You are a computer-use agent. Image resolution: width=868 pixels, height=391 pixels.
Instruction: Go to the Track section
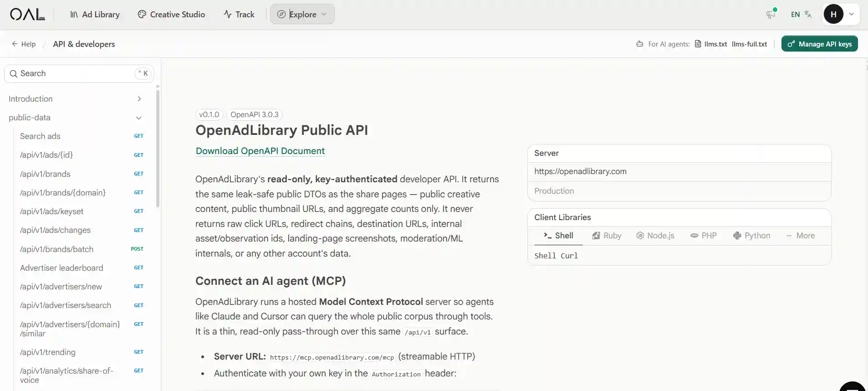point(239,15)
